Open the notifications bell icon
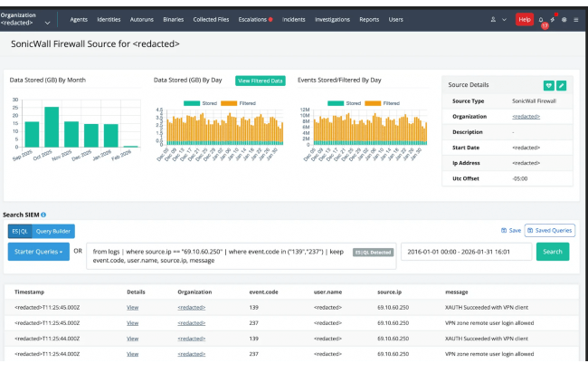The width and height of the screenshot is (588, 392). [541, 19]
